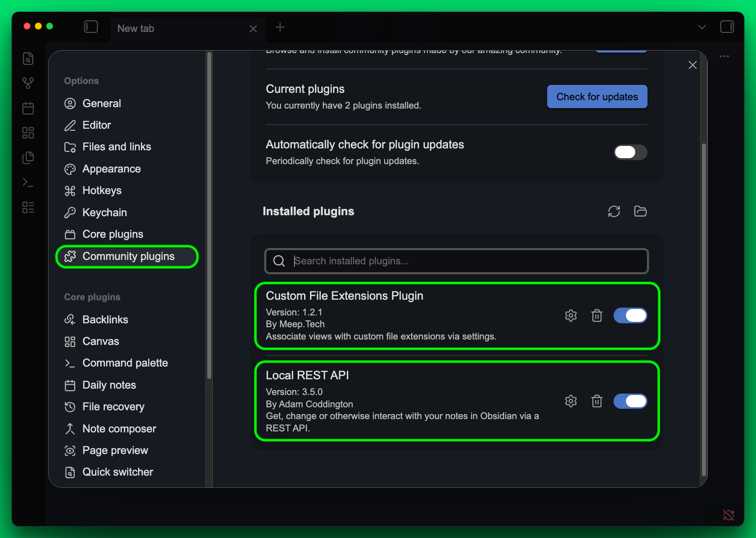Click the 'By Adam Coddington' author text
The image size is (756, 538).
(309, 404)
